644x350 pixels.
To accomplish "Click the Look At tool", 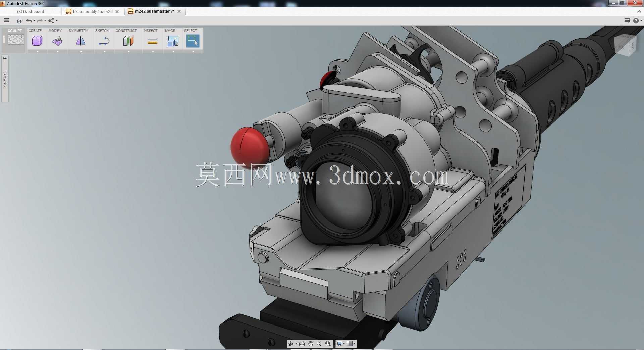I will point(302,344).
